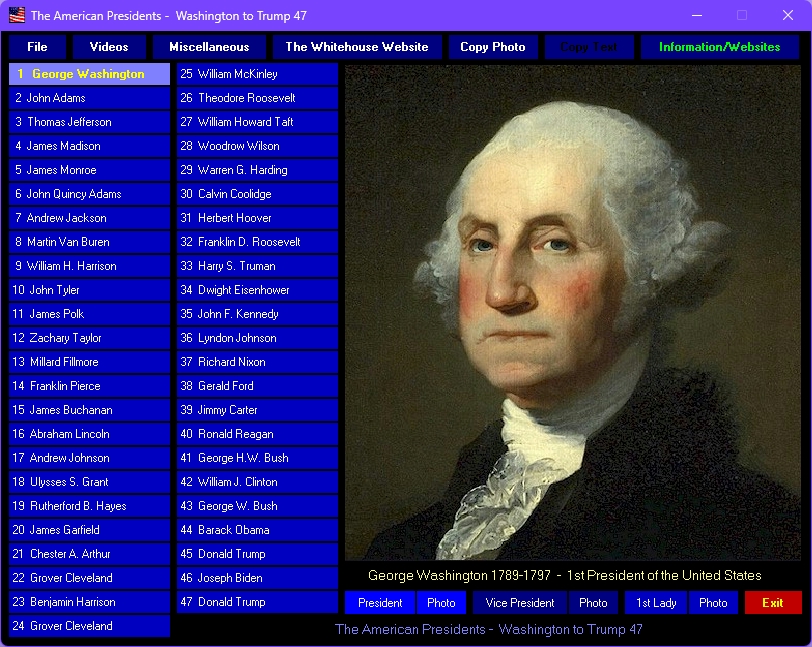Pick 36 Lyndon Johnson
Image resolution: width=812 pixels, height=647 pixels.
point(257,338)
